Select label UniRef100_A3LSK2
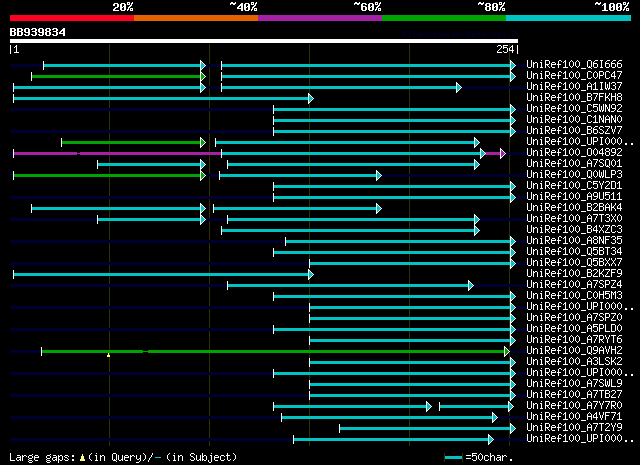 pyautogui.click(x=574, y=362)
